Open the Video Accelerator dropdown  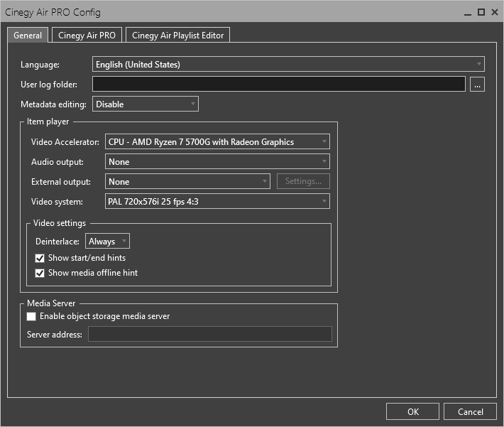click(217, 141)
